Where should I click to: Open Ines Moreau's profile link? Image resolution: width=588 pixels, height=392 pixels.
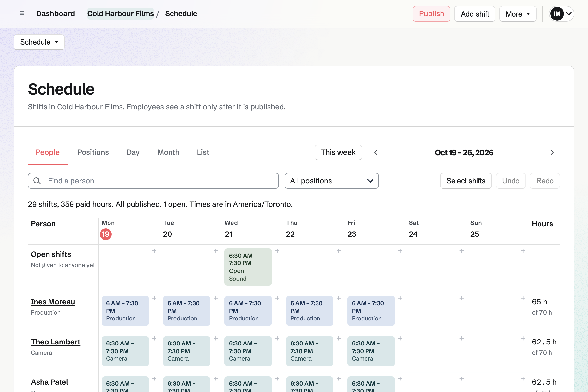53,302
